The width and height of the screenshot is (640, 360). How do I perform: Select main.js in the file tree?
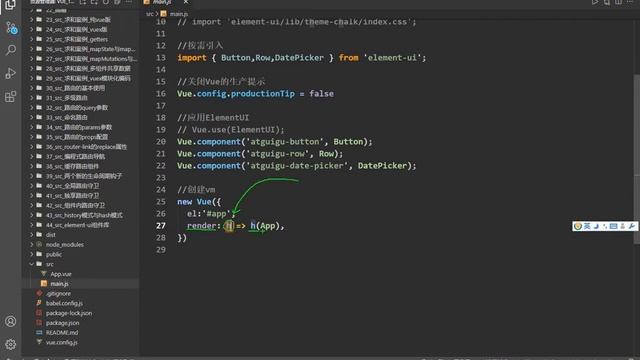click(59, 284)
